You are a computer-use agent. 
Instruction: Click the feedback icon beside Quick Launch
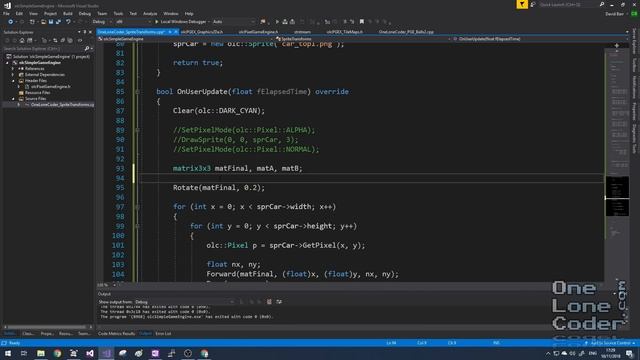(x=533, y=4)
